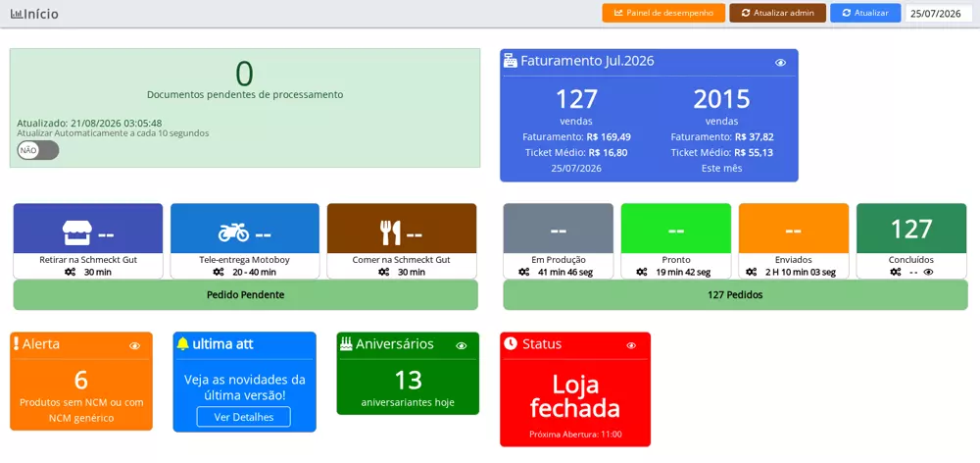Click the Atualizar admin button

[777, 13]
